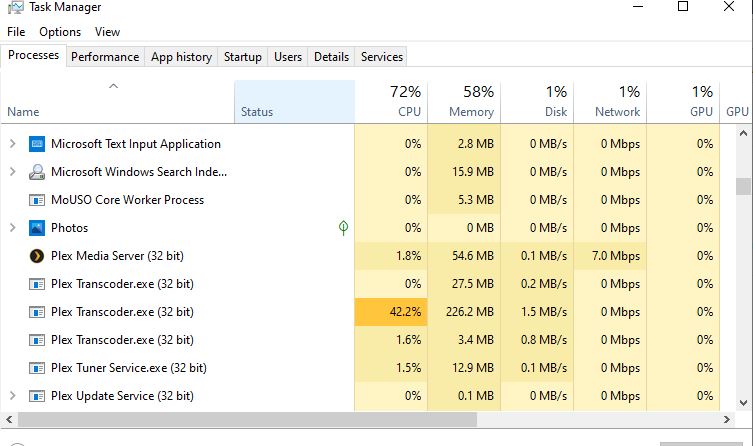Click the vertical scrollbar thumb
The height and width of the screenshot is (446, 753).
pyautogui.click(x=742, y=187)
